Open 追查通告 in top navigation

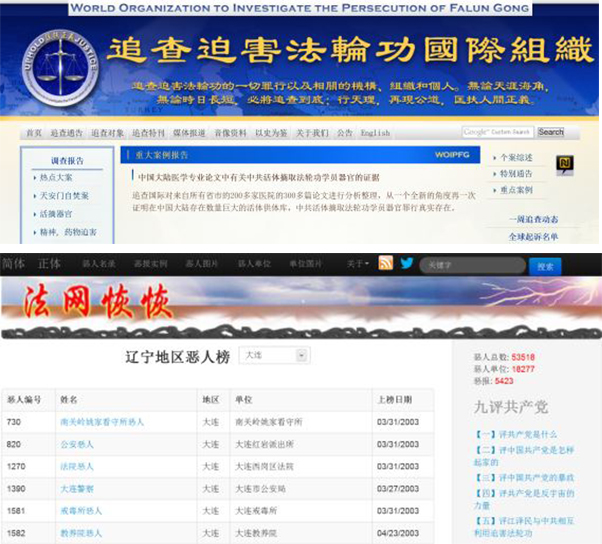point(66,133)
